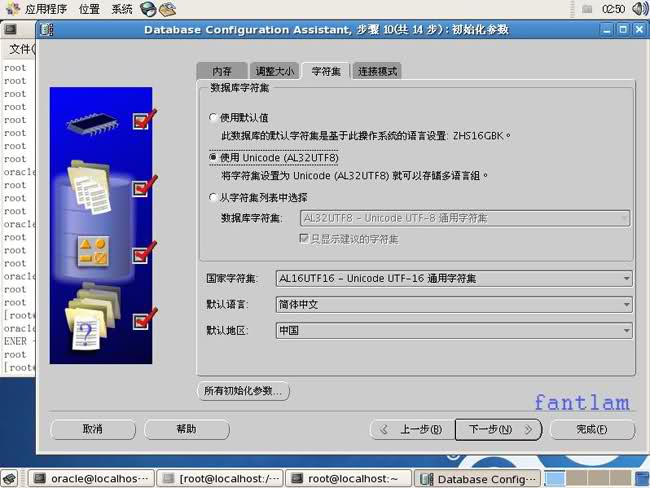650x488 pixels.
Task: Select the second workspace in workspace switcher
Action: tap(576, 478)
